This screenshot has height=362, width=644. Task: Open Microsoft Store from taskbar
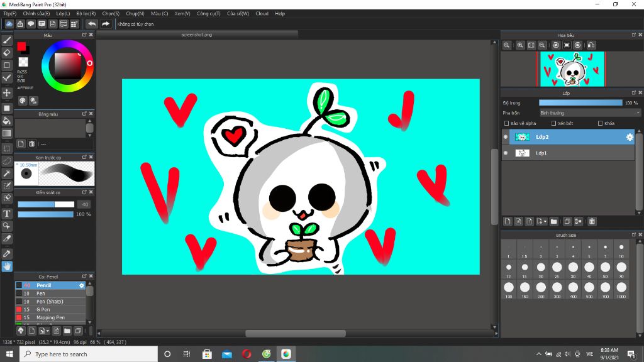click(207, 354)
